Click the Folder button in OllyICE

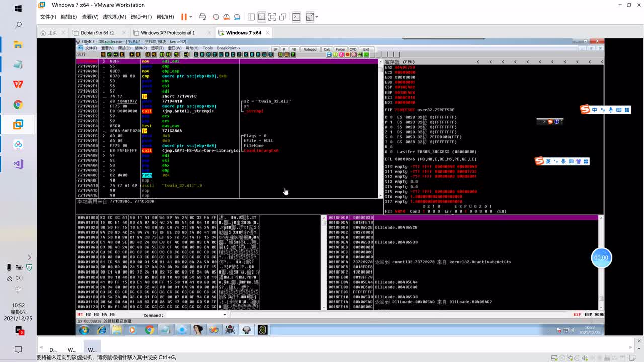341,49
